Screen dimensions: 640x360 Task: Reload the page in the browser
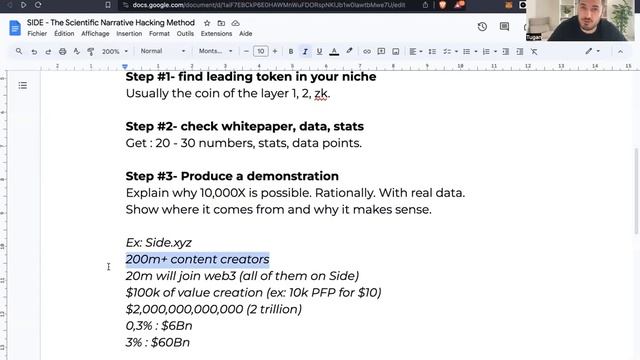38,5
